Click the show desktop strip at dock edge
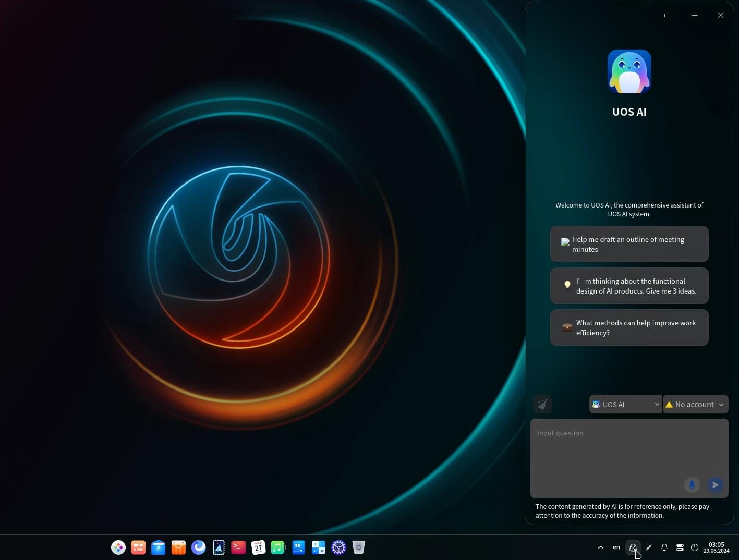The image size is (739, 560). pyautogui.click(x=736, y=547)
